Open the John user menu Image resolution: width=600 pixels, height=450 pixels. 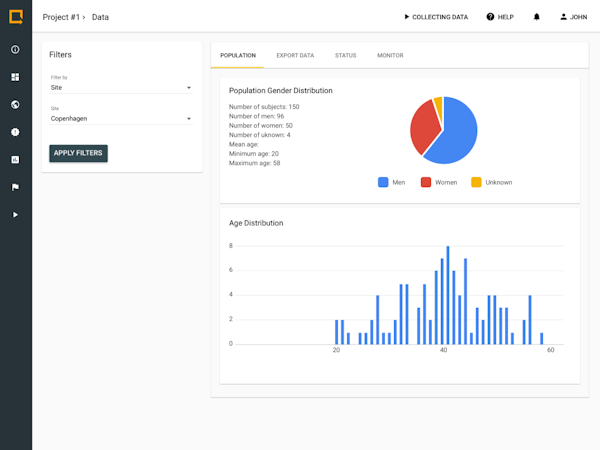click(x=574, y=17)
